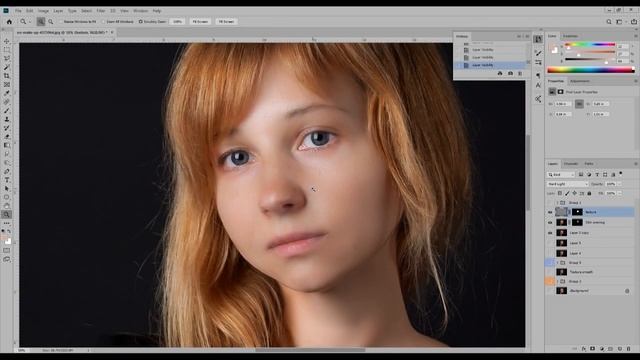Screen dimensions: 640x360
Task: Select the Clone Stamp tool
Action: click(x=7, y=119)
